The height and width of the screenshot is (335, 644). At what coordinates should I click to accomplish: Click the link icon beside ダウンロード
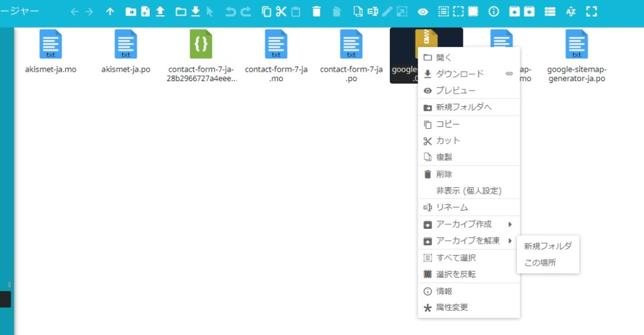(509, 74)
